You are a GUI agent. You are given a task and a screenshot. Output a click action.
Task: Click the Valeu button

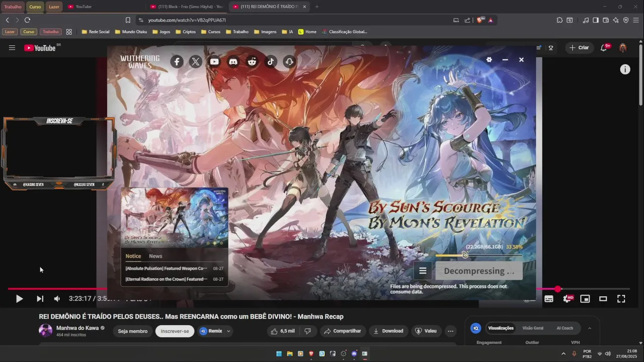426,331
